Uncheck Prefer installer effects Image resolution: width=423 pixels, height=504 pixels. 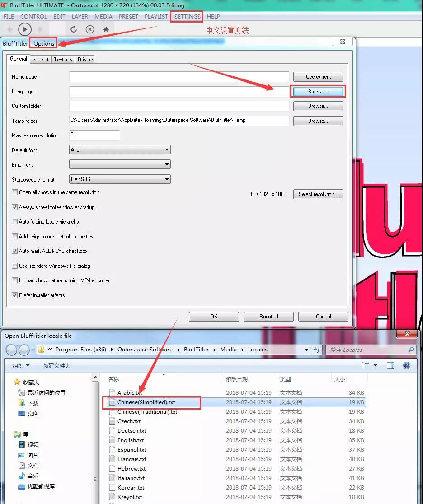coord(14,295)
